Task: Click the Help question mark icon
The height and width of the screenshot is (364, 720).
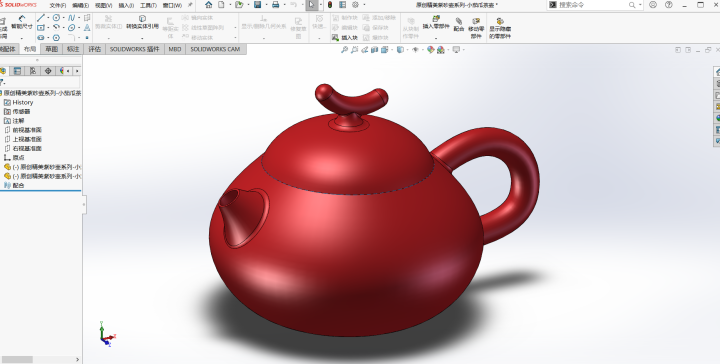Action: [669, 5]
